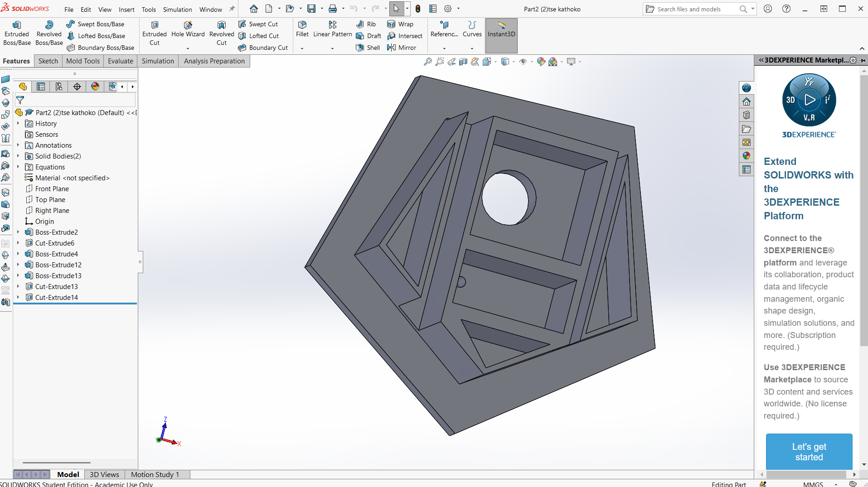868x487 pixels.
Task: Open the Reference Geometry tool
Action: [x=444, y=29]
